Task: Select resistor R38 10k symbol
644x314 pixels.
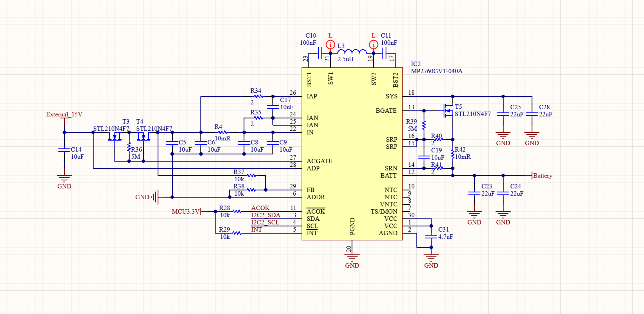Action: pyautogui.click(x=251, y=190)
